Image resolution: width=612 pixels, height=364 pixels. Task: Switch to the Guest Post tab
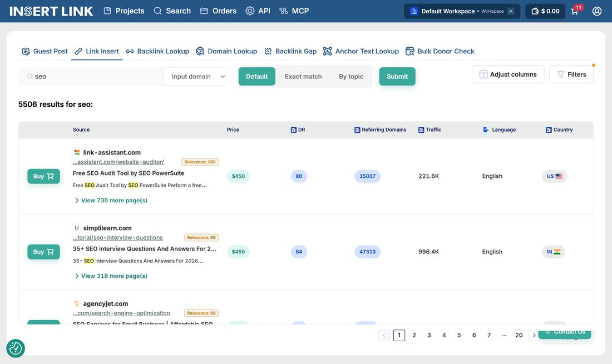(45, 51)
